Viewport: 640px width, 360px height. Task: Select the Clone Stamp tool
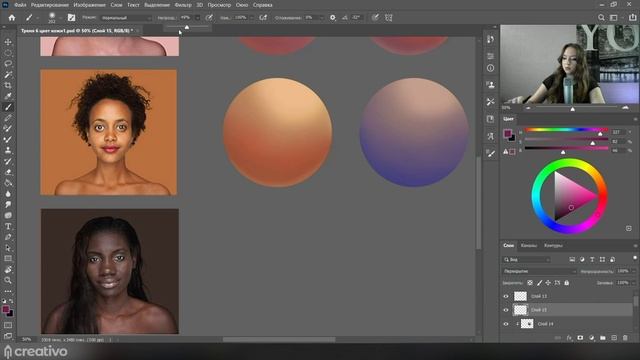(8, 150)
